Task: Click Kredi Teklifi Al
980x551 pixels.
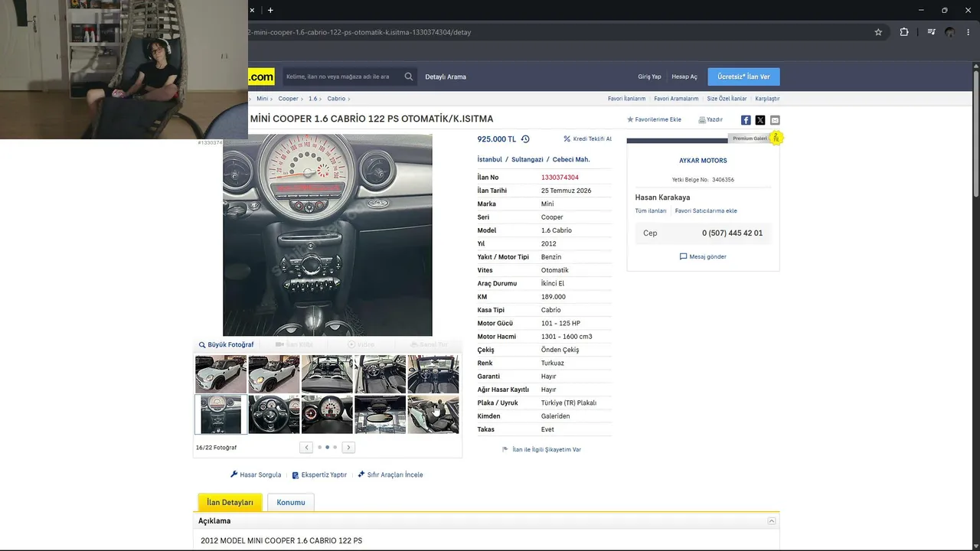Action: coord(588,139)
